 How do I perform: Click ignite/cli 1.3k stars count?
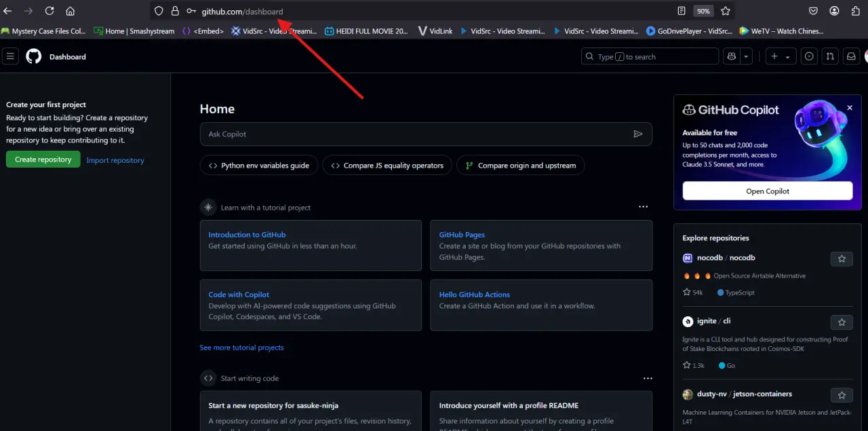click(x=694, y=365)
